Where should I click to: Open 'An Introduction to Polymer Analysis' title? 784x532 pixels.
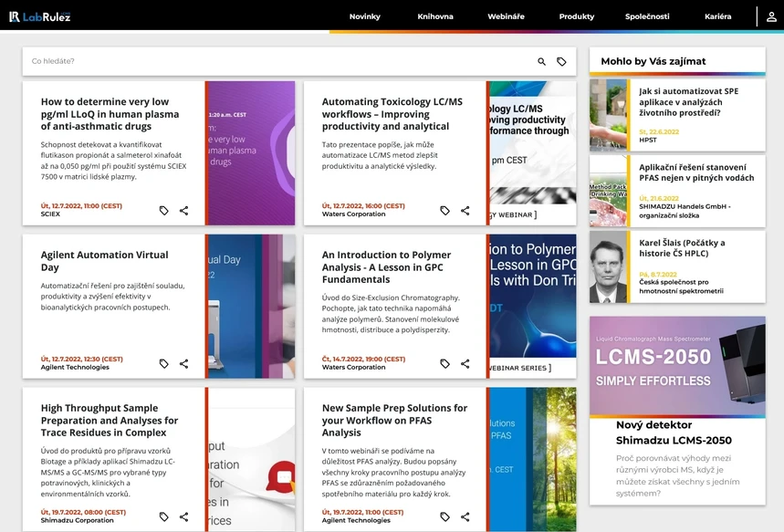click(x=386, y=267)
